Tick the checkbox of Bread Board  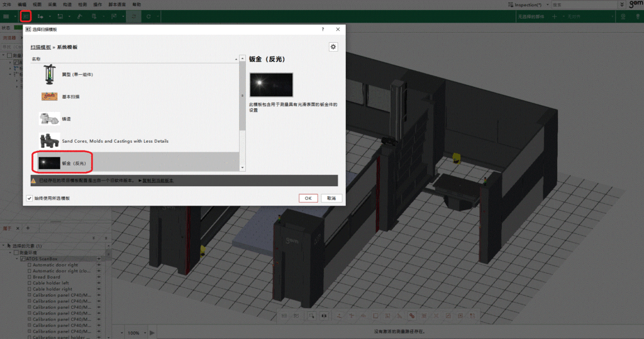tap(30, 277)
